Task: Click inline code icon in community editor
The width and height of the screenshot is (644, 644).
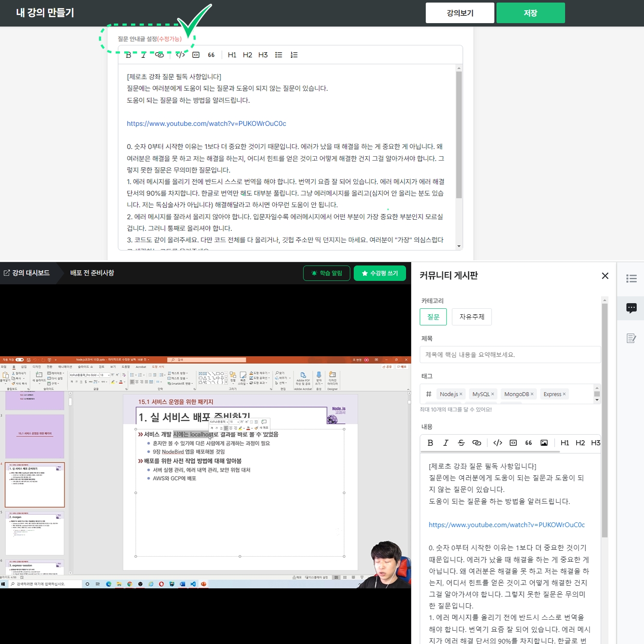Action: tap(498, 443)
